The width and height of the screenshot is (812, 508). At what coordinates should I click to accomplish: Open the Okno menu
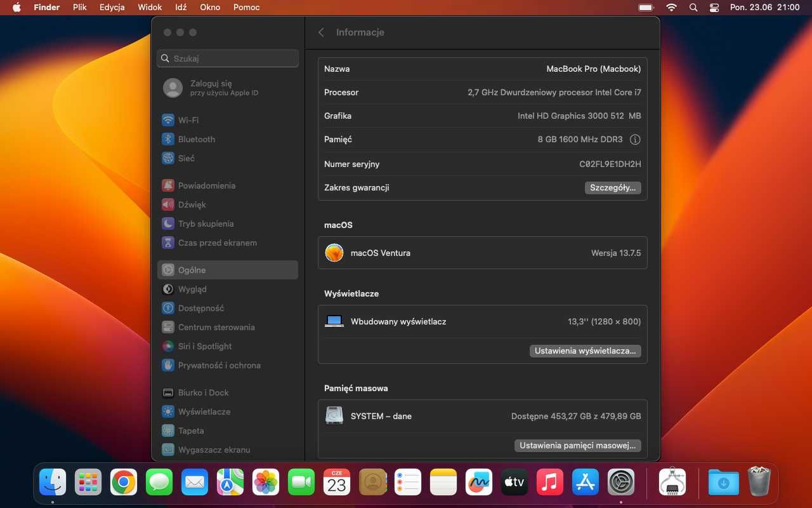210,8
